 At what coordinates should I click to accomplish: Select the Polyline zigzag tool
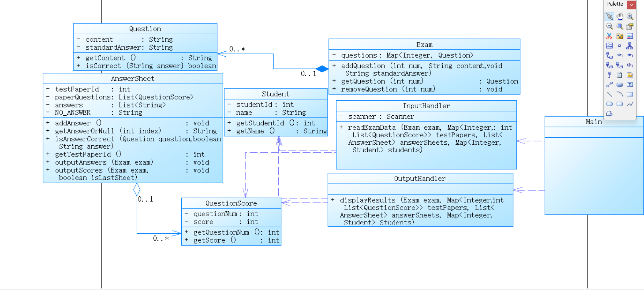coord(630,104)
